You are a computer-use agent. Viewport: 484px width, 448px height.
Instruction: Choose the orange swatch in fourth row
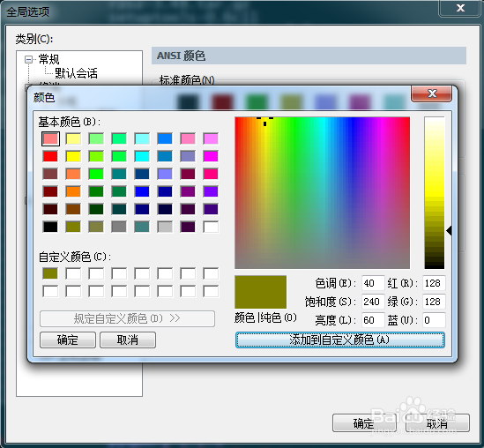tap(73, 191)
